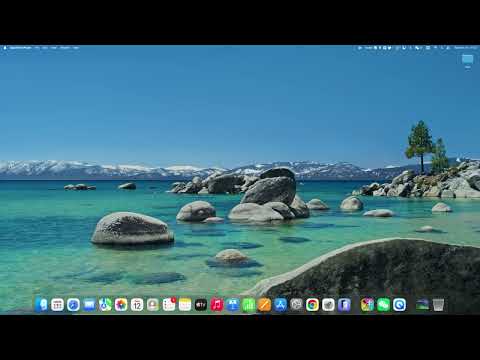Open the landscape image stack beside Trash

422,305
